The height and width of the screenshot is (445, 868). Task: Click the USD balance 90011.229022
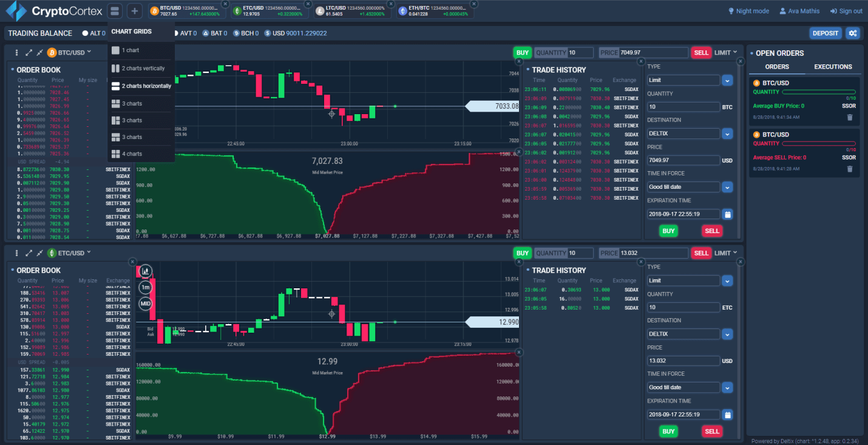[x=296, y=33]
